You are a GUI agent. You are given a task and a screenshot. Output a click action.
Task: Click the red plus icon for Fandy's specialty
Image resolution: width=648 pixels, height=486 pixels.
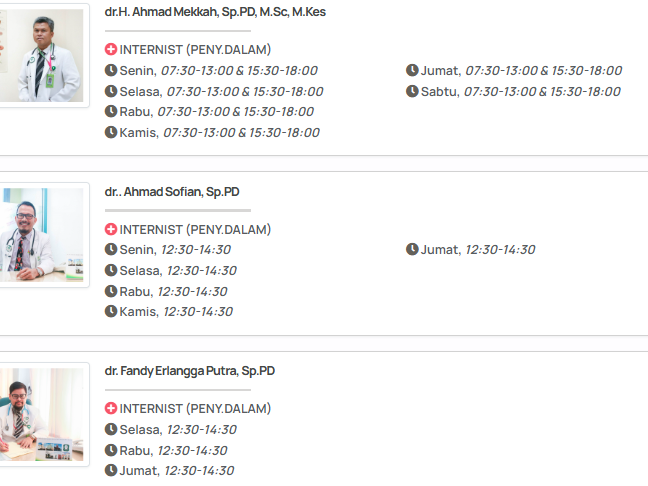[111, 409]
